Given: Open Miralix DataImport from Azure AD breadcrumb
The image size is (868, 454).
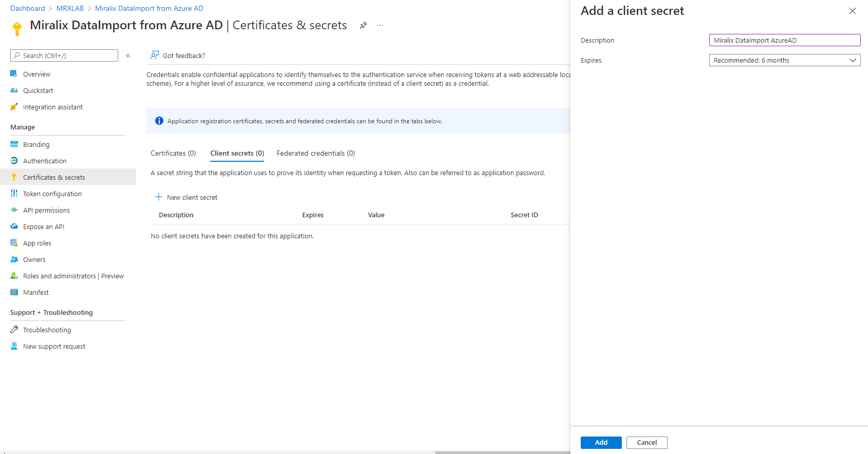Looking at the screenshot, I should (149, 8).
